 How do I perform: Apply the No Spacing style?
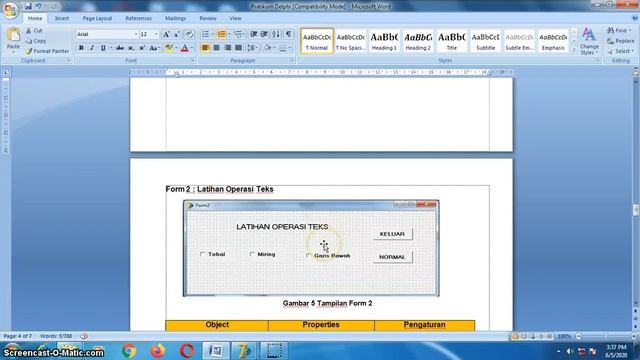coord(351,41)
